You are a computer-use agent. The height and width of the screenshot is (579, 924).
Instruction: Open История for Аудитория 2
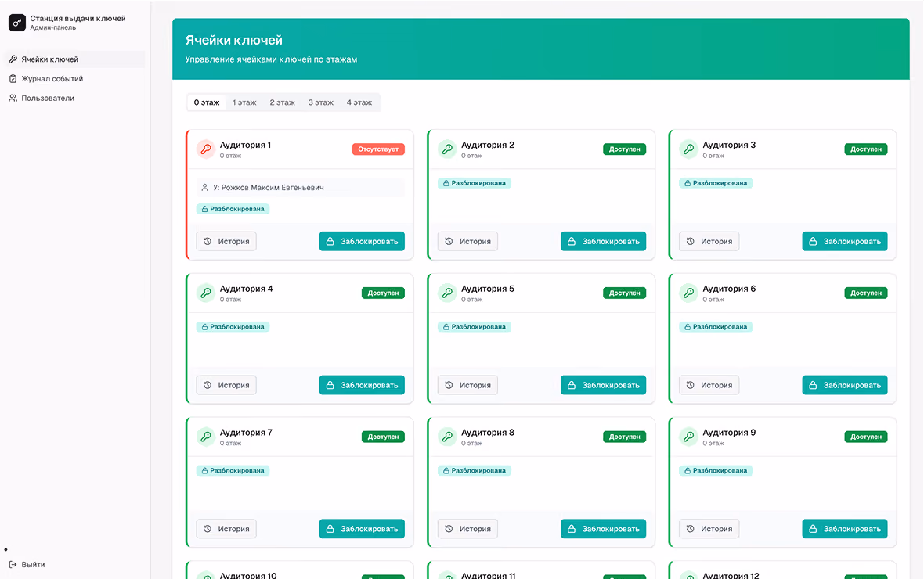point(468,242)
